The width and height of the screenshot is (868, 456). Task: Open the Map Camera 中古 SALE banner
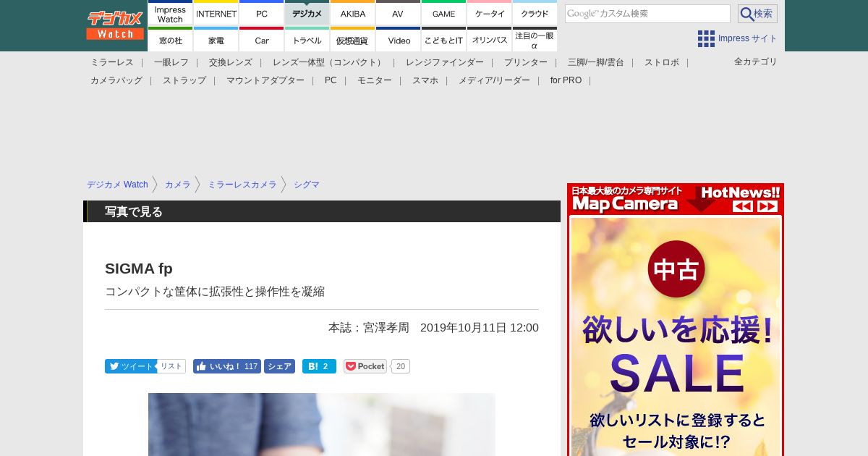point(676,337)
